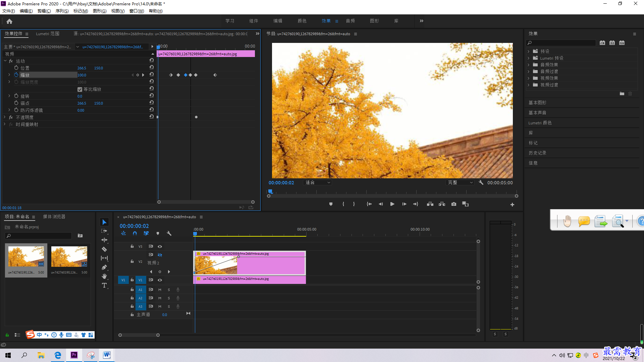
Task: Toggle V3 track eye visibility
Action: pyautogui.click(x=160, y=246)
